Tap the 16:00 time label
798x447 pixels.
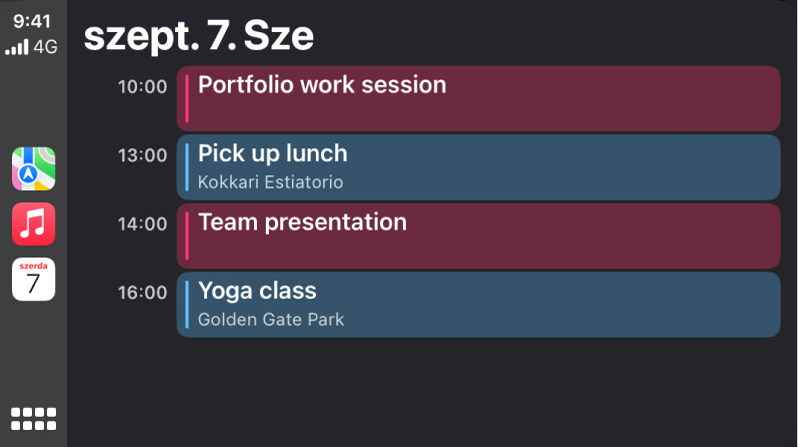click(142, 293)
